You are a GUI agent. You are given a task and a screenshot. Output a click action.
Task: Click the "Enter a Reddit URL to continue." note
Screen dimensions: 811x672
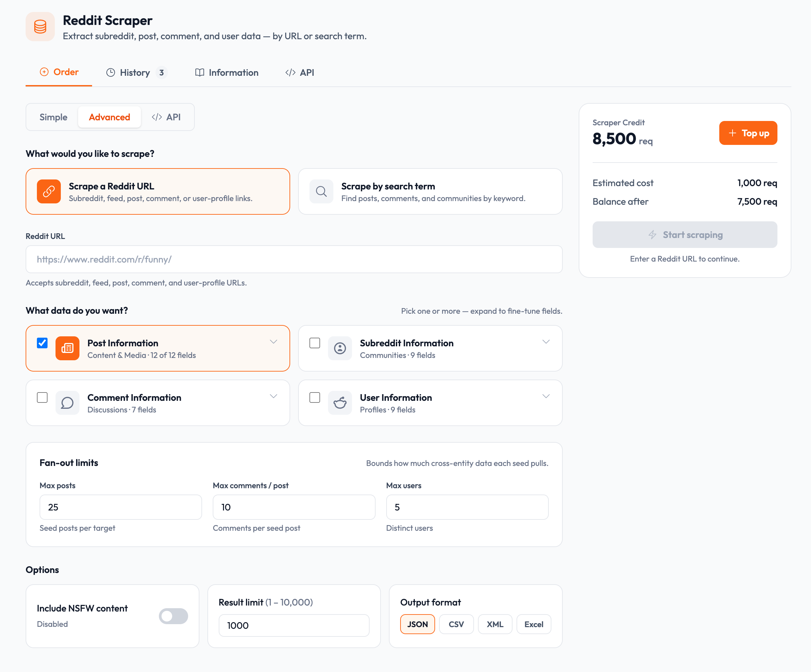pyautogui.click(x=685, y=259)
